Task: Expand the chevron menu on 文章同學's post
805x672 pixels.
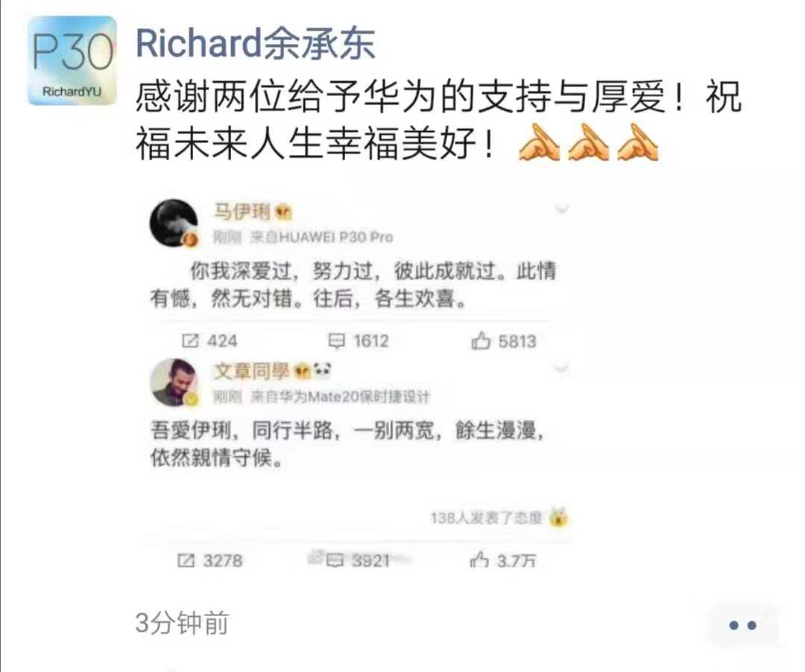Action: click(562, 368)
